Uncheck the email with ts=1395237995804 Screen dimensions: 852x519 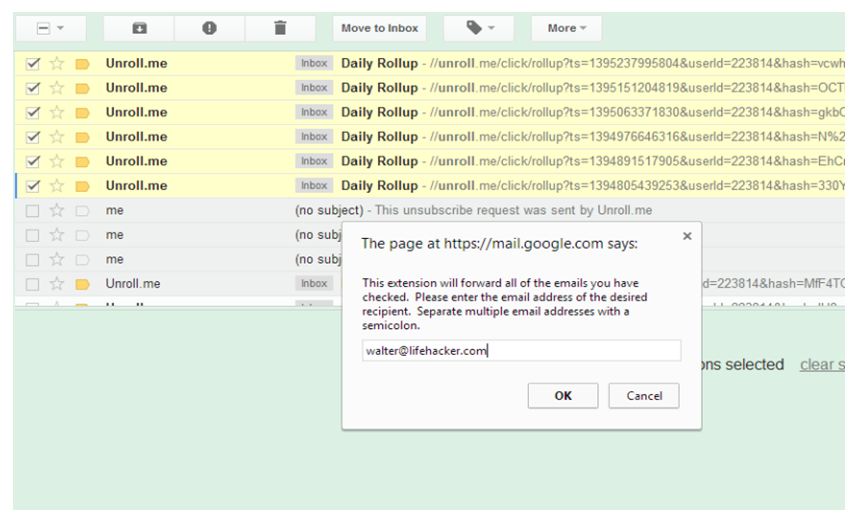tap(33, 64)
